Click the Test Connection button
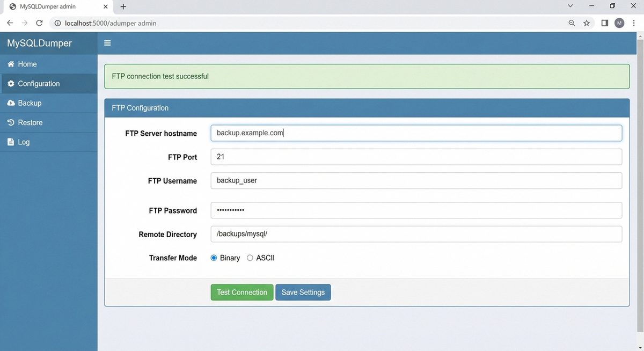644x351 pixels. point(242,292)
